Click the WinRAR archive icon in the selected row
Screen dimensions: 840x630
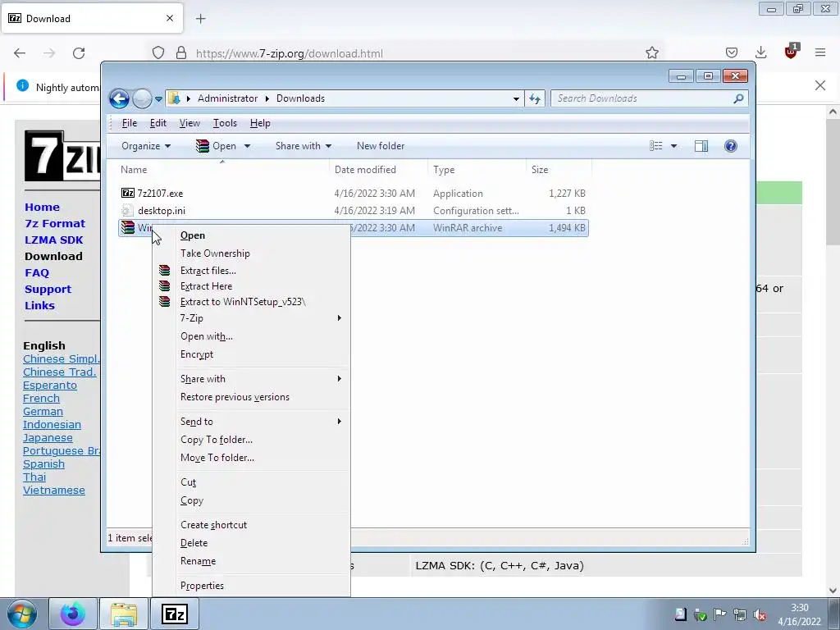pos(127,228)
